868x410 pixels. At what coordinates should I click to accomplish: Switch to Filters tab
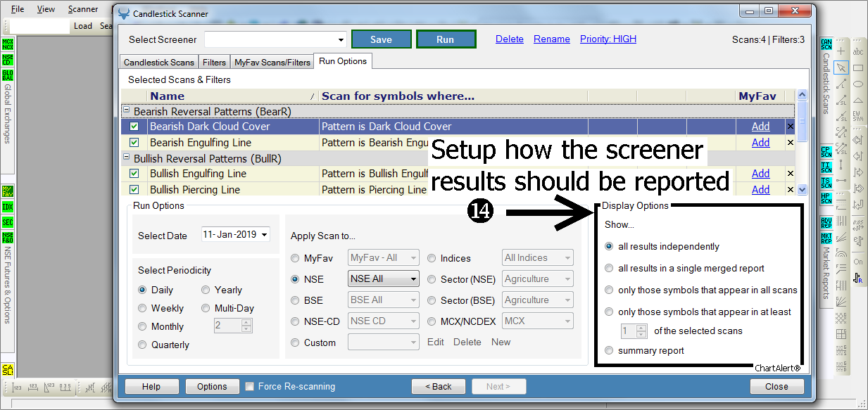coord(215,62)
